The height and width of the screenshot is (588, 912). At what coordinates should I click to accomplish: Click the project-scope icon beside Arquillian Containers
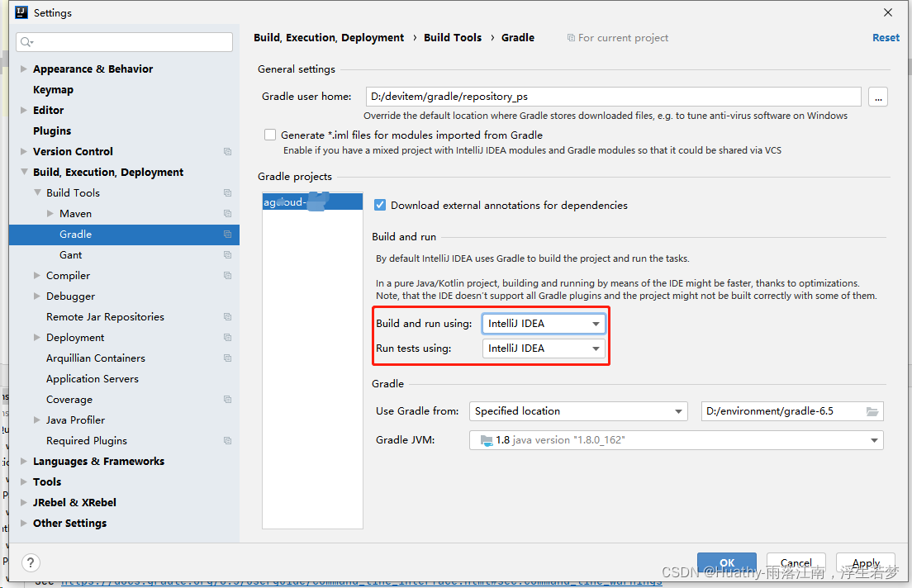(227, 358)
